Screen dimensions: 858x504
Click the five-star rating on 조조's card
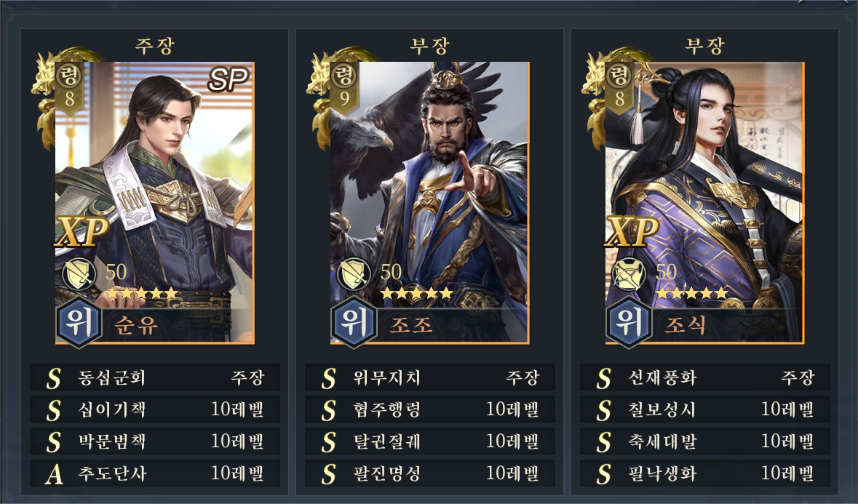tap(417, 294)
